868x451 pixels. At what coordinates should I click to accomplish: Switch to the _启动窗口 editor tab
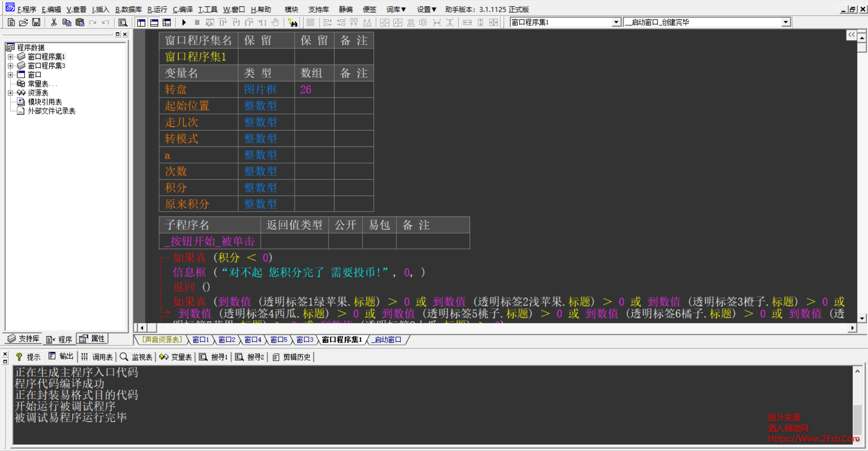tap(387, 340)
